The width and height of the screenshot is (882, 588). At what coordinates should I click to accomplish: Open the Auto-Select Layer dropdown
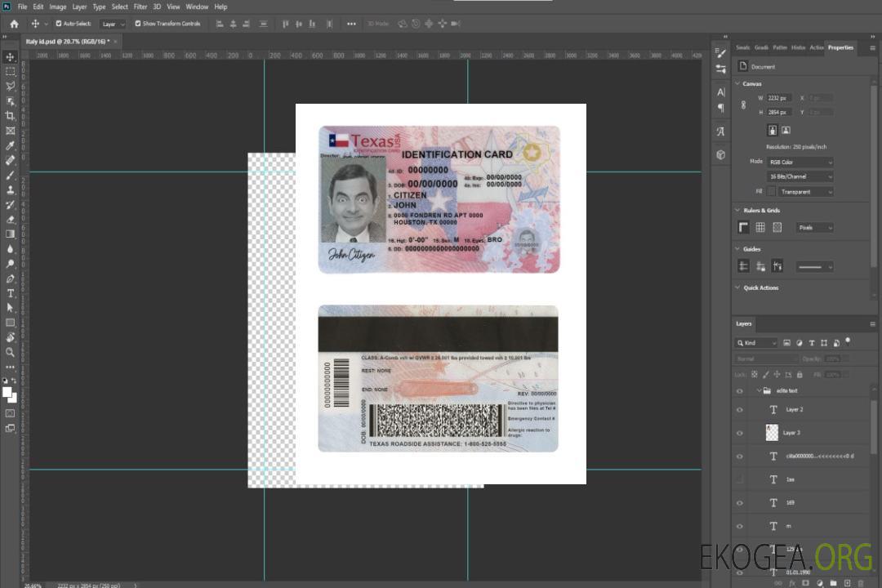pyautogui.click(x=113, y=24)
